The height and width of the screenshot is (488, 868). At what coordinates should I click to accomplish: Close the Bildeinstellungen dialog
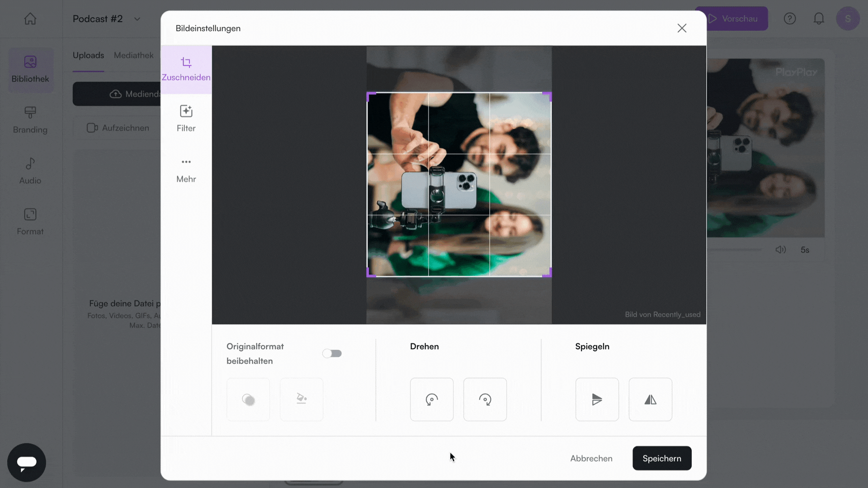coord(682,28)
